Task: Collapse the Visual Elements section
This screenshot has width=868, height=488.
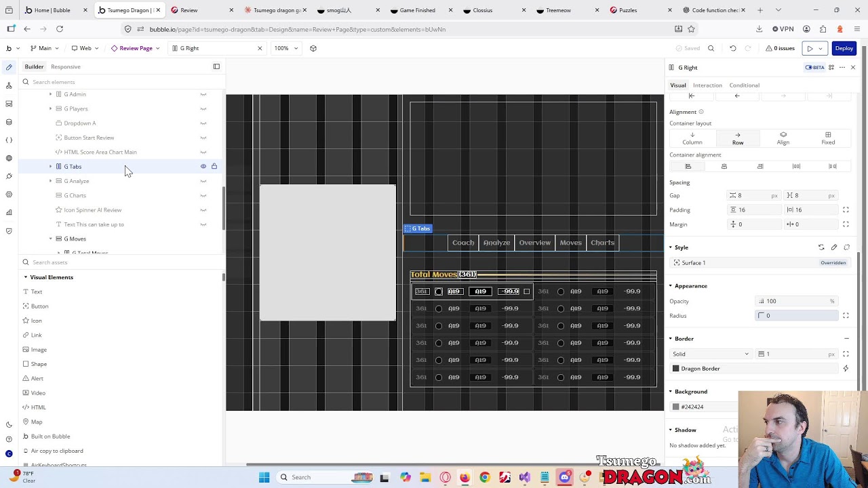Action: (26, 277)
